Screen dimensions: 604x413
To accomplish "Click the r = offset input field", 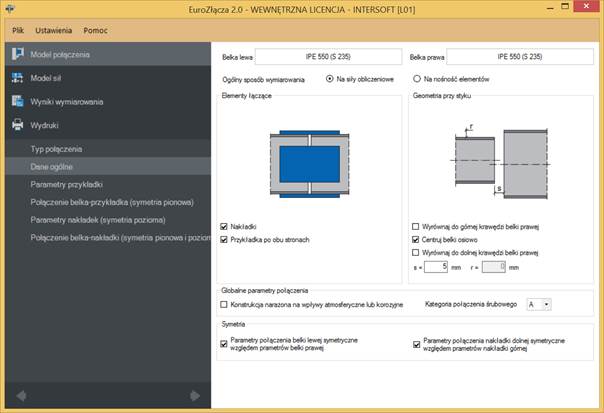I will 493,267.
